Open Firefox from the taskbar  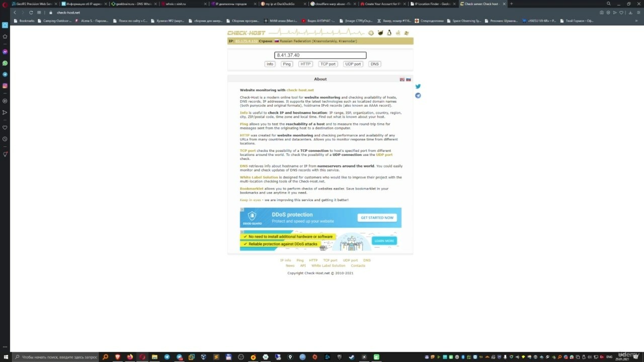click(x=130, y=357)
